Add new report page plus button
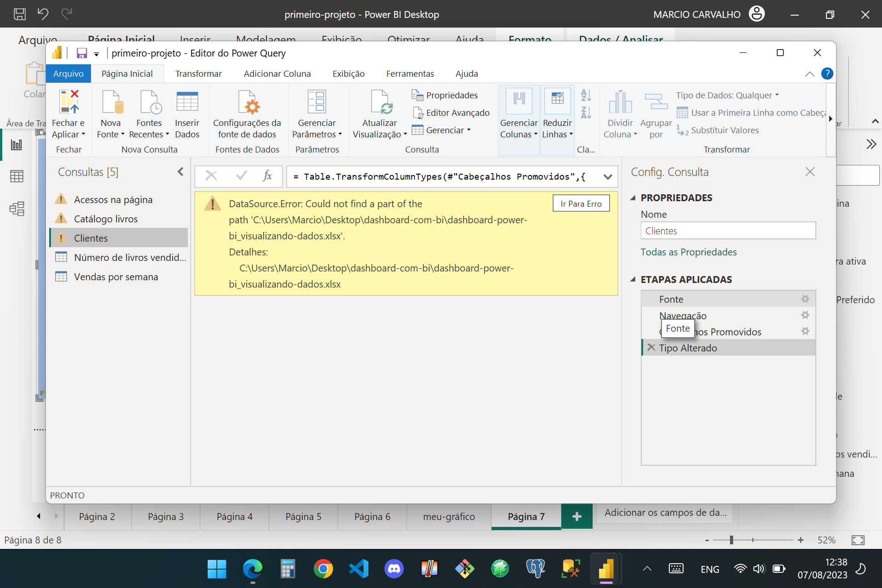 tap(577, 516)
